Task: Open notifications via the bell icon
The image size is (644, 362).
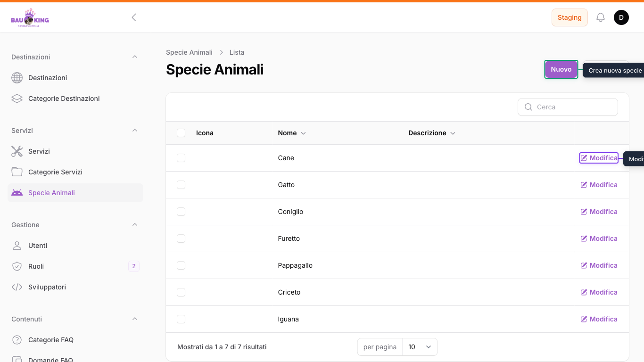Action: tap(601, 17)
